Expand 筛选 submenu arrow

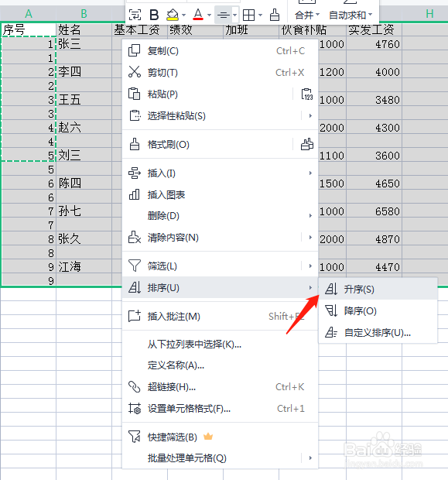[x=310, y=266]
